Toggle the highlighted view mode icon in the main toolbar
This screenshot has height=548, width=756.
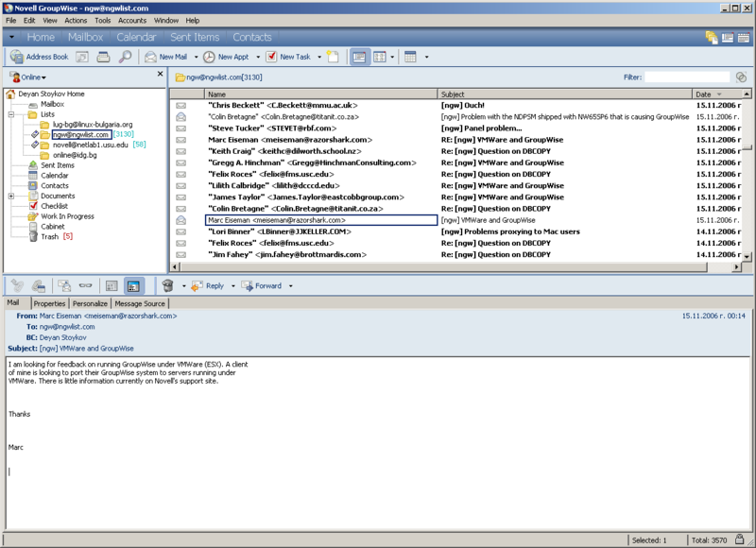coord(359,57)
